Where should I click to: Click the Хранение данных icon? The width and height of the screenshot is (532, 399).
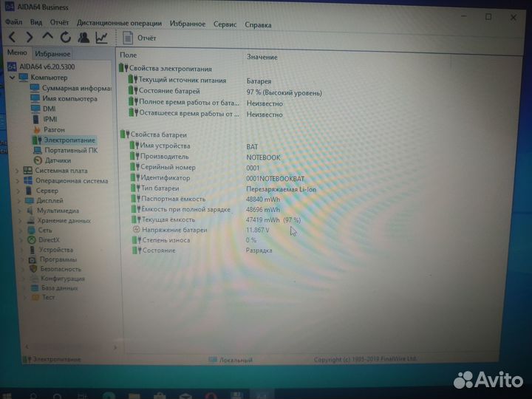pyautogui.click(x=31, y=220)
